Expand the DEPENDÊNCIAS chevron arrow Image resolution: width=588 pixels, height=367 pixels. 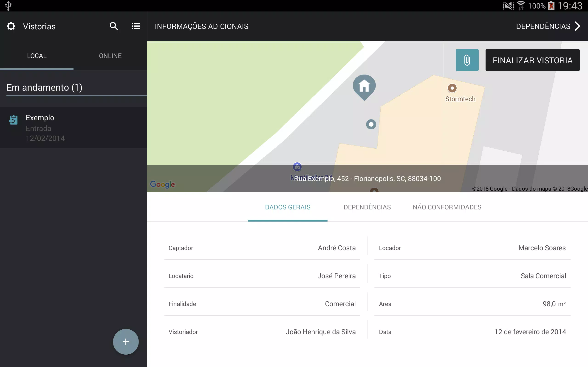point(578,26)
